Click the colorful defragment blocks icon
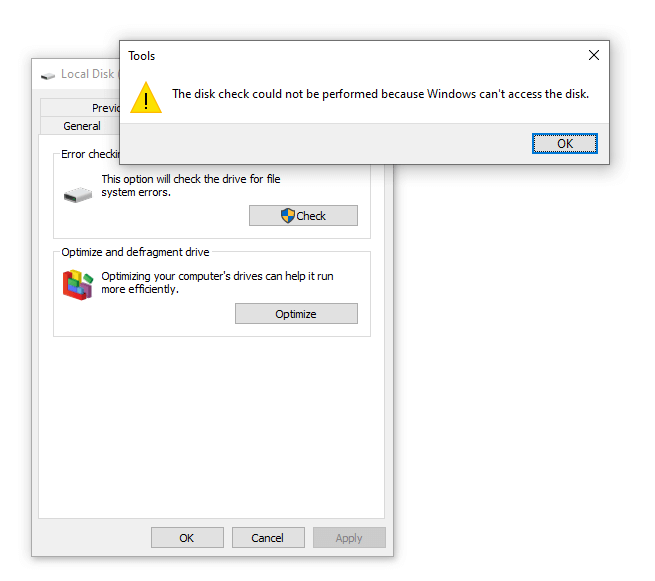655x581 pixels. pyautogui.click(x=77, y=285)
